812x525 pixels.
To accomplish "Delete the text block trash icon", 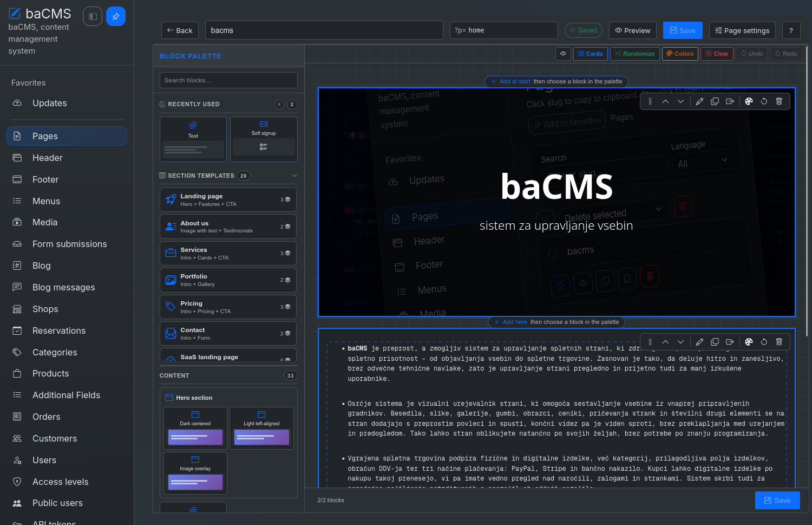I will pyautogui.click(x=779, y=342).
